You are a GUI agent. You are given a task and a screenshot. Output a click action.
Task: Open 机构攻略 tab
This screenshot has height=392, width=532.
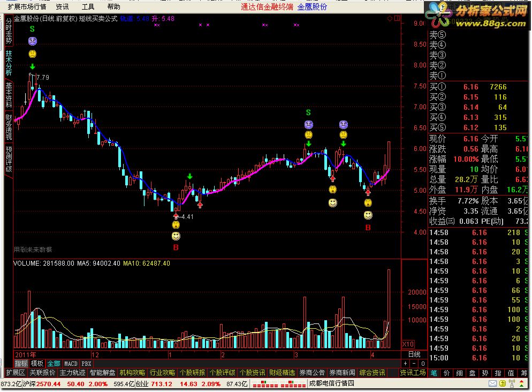pyautogui.click(x=132, y=373)
